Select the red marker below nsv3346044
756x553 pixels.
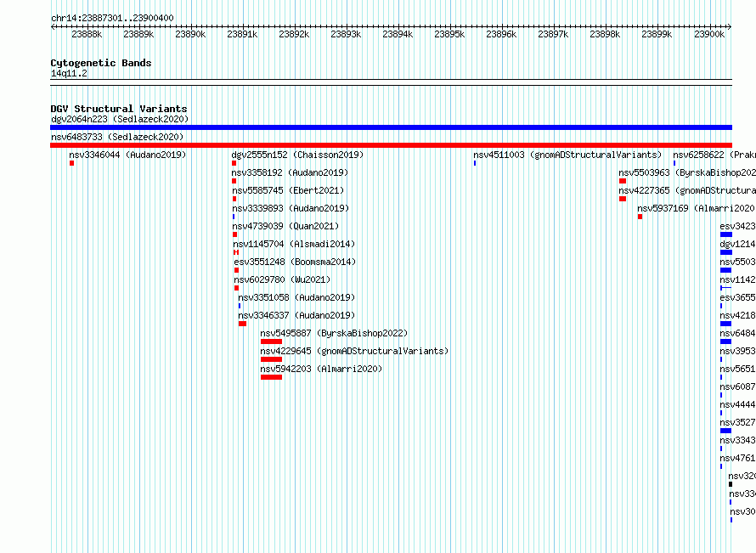[x=72, y=163]
